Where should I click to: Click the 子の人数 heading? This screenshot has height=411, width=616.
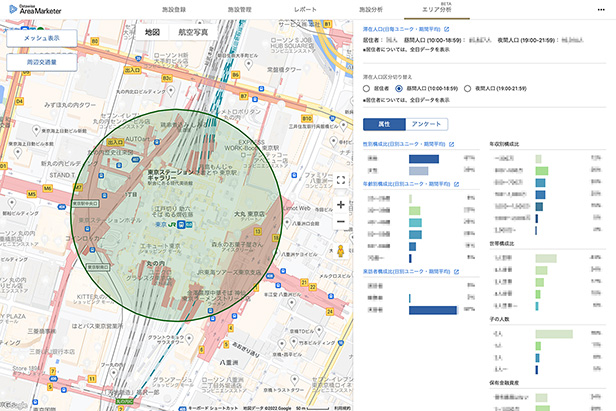[499, 319]
